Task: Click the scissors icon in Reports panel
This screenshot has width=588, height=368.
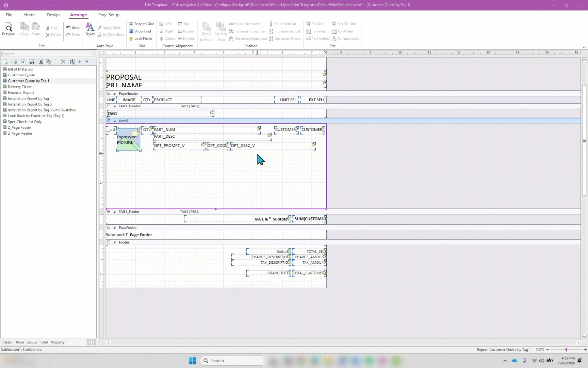Action: click(41, 62)
